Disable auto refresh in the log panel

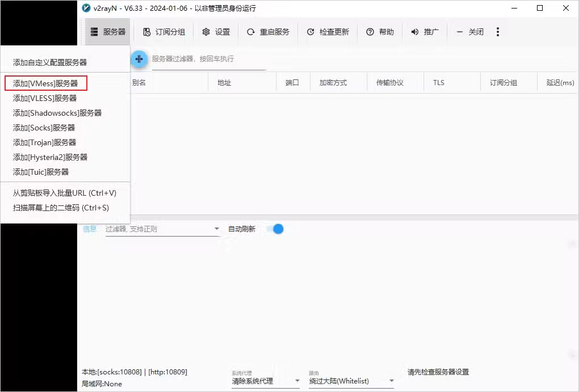pos(276,228)
